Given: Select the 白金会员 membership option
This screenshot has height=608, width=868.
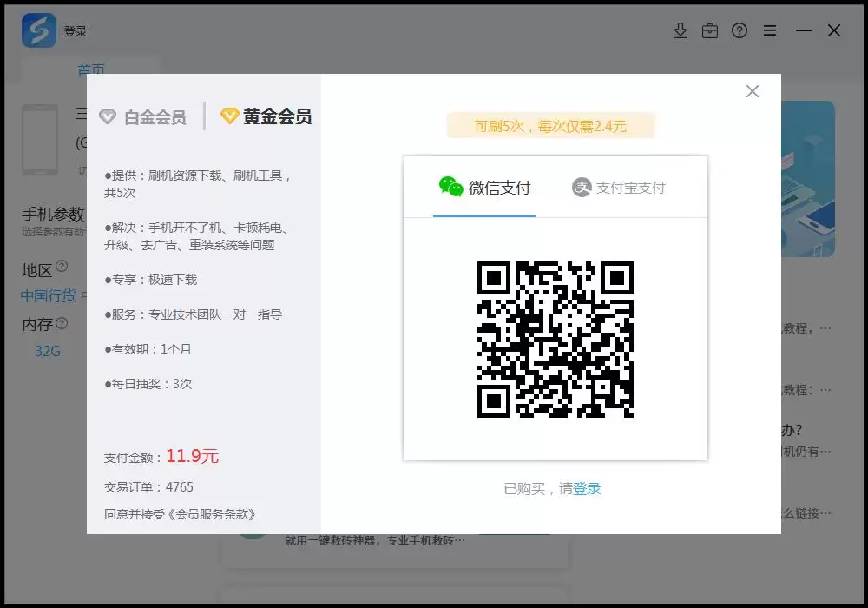Looking at the screenshot, I should (x=146, y=117).
